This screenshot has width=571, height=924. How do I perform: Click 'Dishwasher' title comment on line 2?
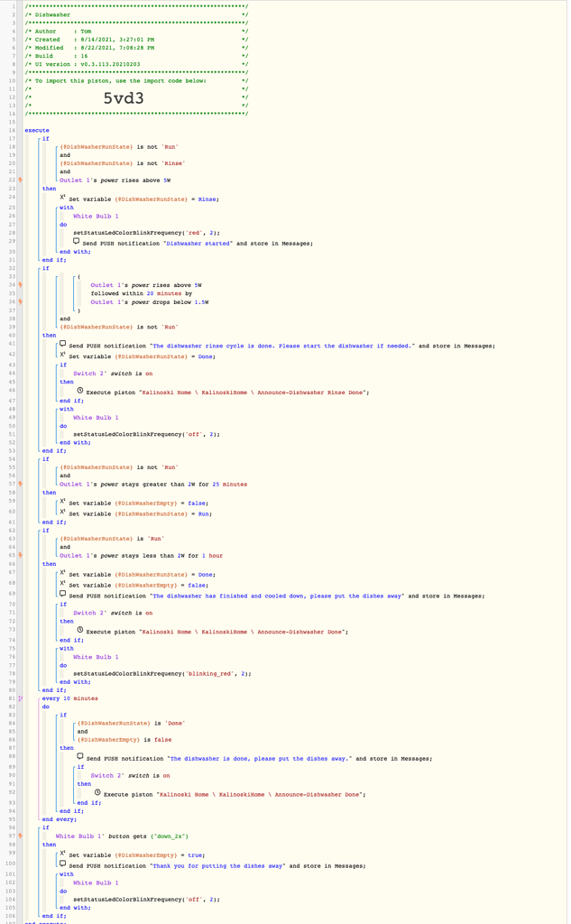coord(51,14)
